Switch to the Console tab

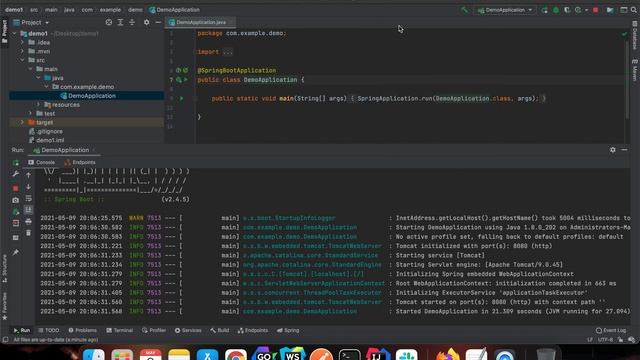tap(41, 162)
